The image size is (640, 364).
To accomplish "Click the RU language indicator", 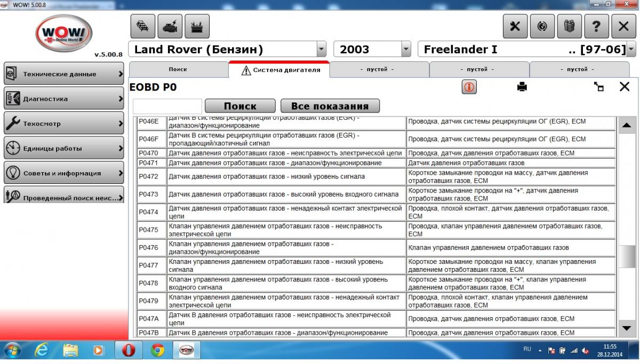I will pyautogui.click(x=527, y=349).
